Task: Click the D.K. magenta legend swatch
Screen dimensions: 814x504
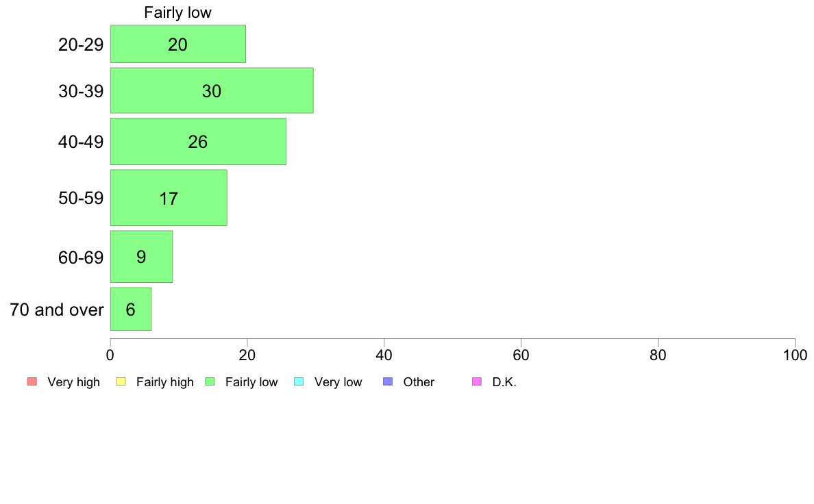Action: pyautogui.click(x=477, y=381)
